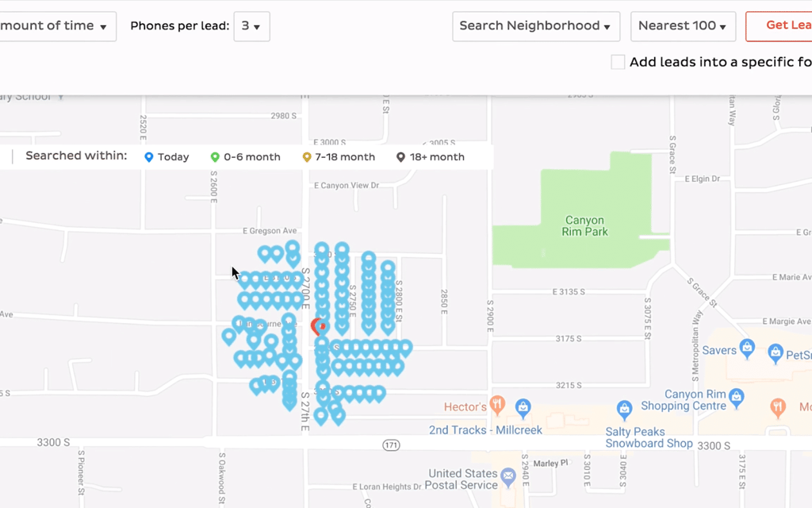This screenshot has width=812, height=508.
Task: Click the United States Postal Service mail icon
Action: [x=508, y=477]
